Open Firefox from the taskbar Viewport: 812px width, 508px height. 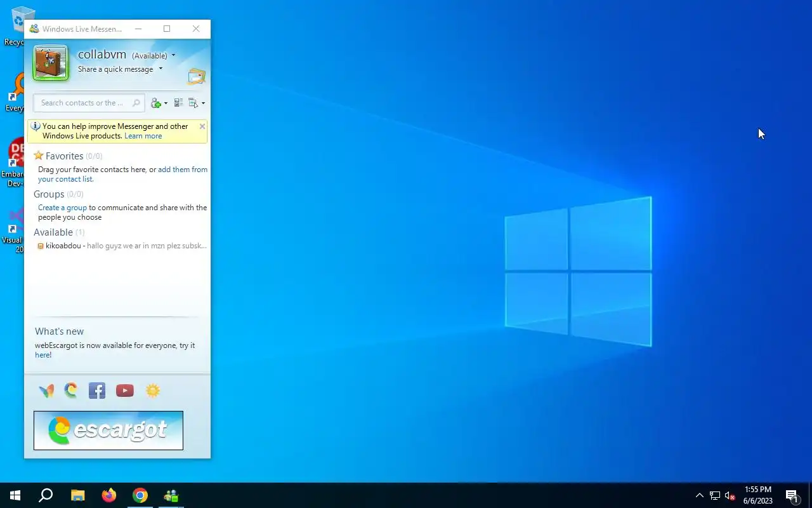click(109, 495)
